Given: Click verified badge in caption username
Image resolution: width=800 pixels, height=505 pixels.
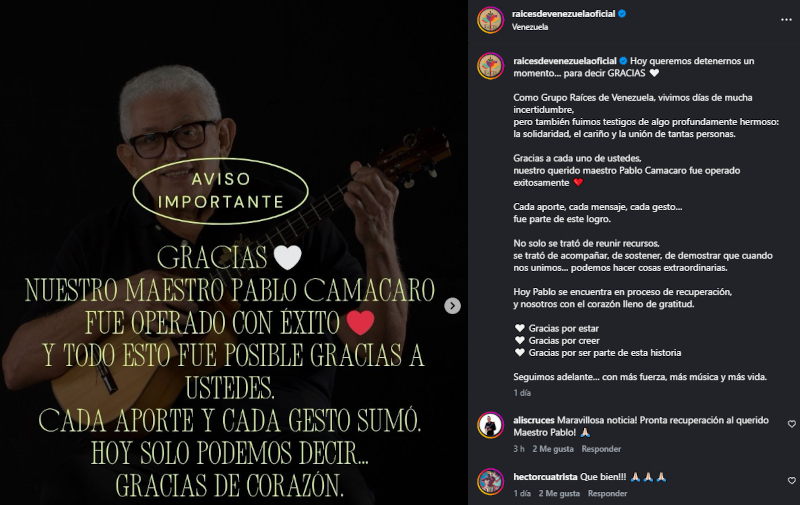Looking at the screenshot, I should (x=623, y=61).
